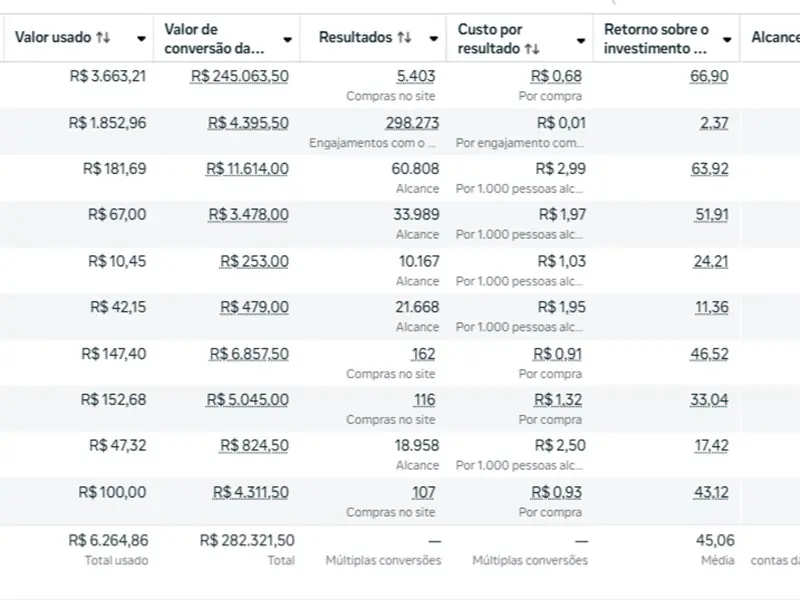Click sort arrows on Custo por resultado
This screenshot has height=600, width=800.
532,48
